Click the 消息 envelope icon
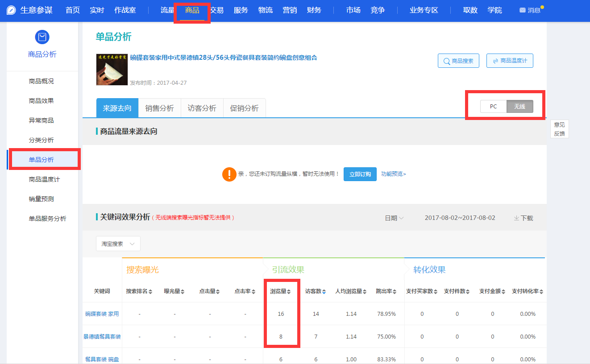The width and height of the screenshot is (590, 364). click(x=522, y=10)
